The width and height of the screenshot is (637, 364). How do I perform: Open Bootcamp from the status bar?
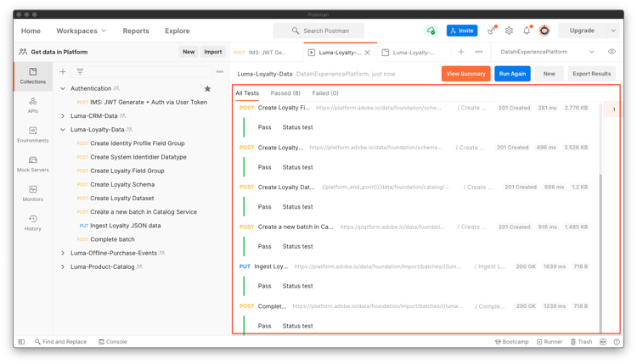511,342
